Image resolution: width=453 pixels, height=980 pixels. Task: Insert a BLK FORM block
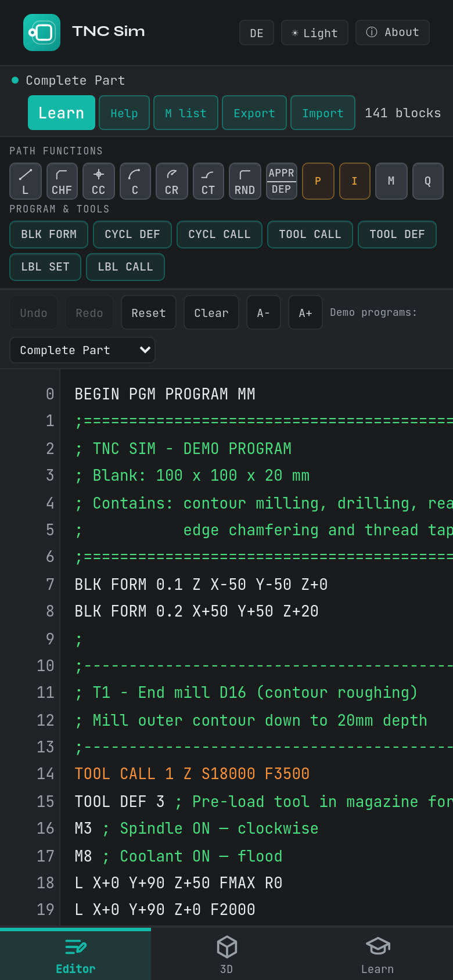[49, 235]
